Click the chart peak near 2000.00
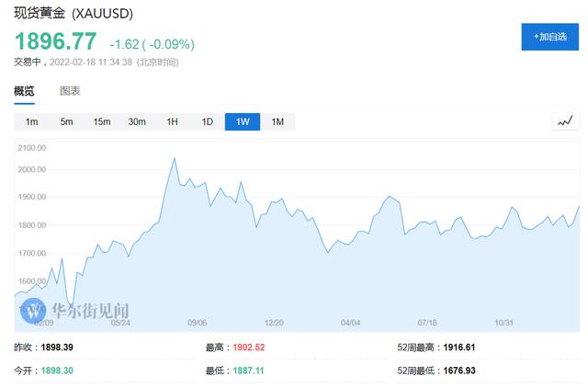Image resolution: width=588 pixels, height=388 pixels. tap(175, 159)
